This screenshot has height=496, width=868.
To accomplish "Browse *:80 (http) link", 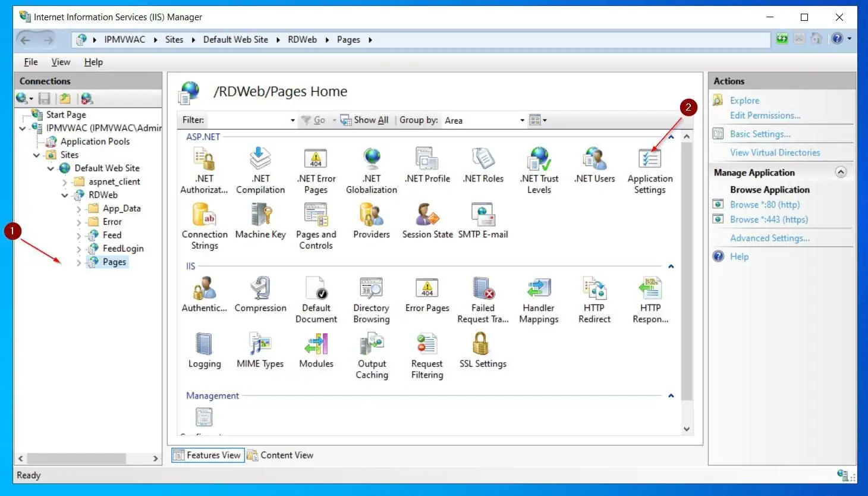I will coord(765,205).
